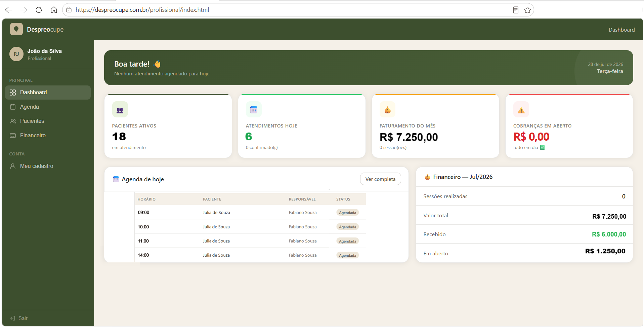Click the 0 confirmado(s) text

click(x=262, y=147)
